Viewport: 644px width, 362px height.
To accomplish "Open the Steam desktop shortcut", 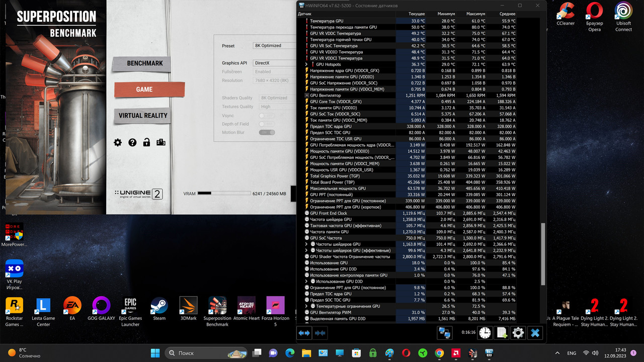I will (x=159, y=309).
